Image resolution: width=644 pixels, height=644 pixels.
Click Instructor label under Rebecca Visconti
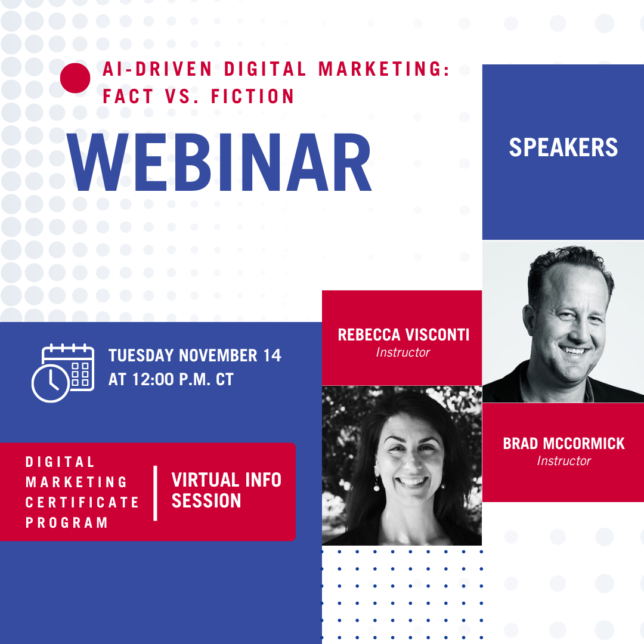click(402, 352)
